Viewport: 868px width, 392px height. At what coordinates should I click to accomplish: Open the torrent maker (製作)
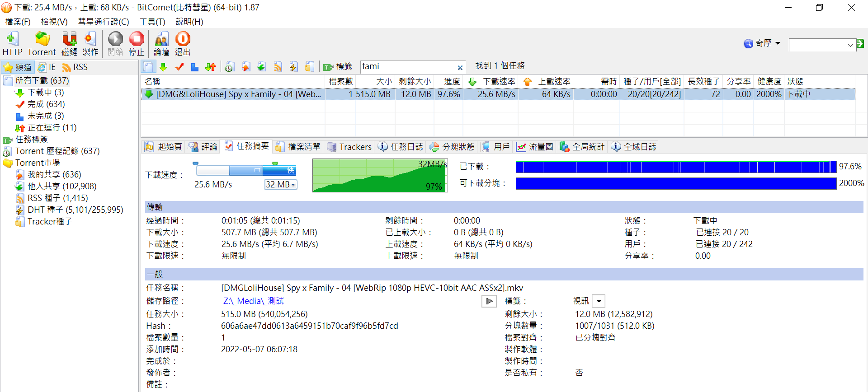coord(90,44)
